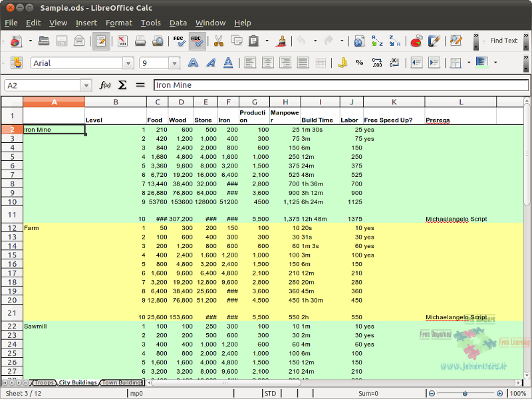Switch to the Troops sheet tab
This screenshot has height=399, width=532.
click(x=44, y=383)
